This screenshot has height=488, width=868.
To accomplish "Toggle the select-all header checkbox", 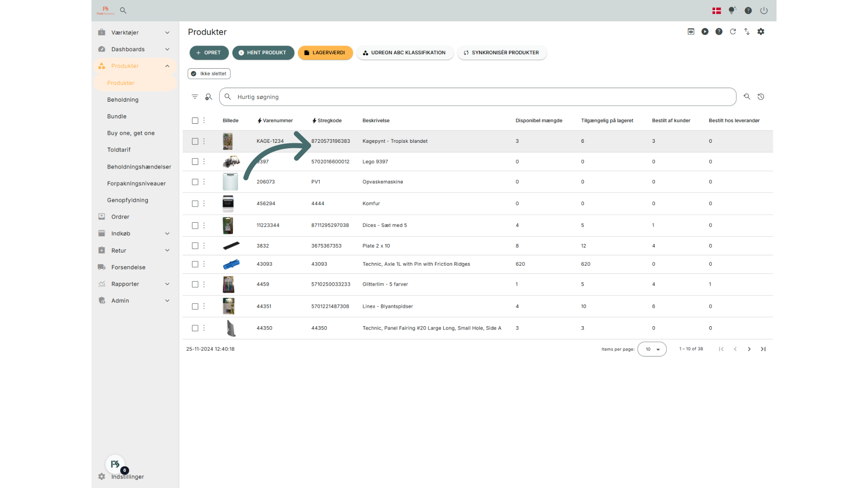I will [195, 121].
